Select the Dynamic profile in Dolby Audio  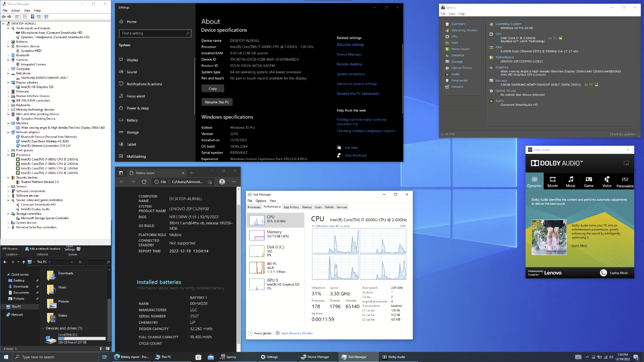(x=535, y=182)
